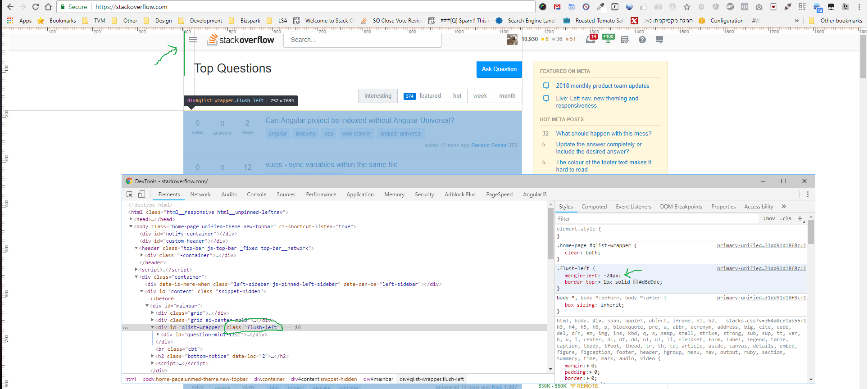Open the review queues icon
Image resolution: width=868 pixels, height=389 pixels.
pyautogui.click(x=625, y=40)
